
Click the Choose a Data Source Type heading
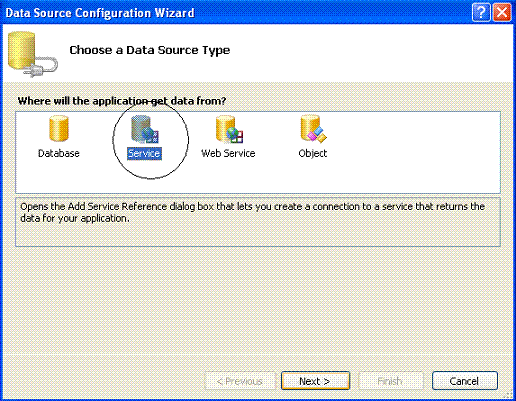pyautogui.click(x=150, y=50)
